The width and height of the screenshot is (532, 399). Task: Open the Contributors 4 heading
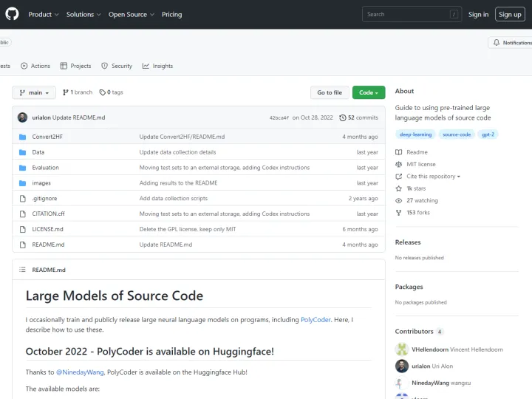pyautogui.click(x=419, y=332)
